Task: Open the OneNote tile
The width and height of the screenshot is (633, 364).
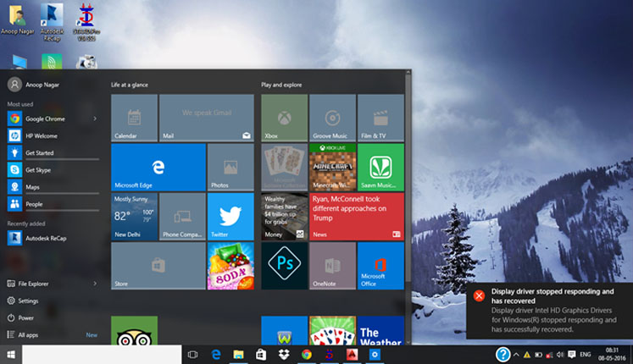Action: 333,266
